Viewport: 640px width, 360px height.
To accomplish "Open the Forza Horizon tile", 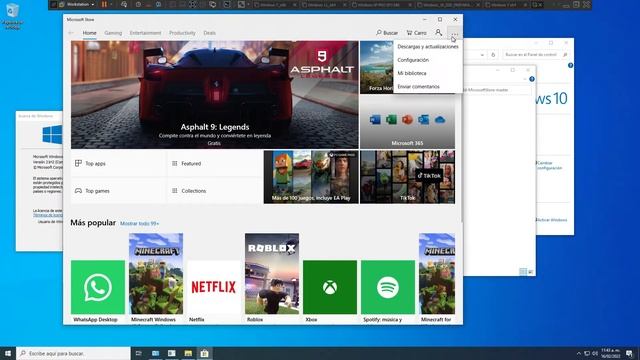I will (376, 67).
